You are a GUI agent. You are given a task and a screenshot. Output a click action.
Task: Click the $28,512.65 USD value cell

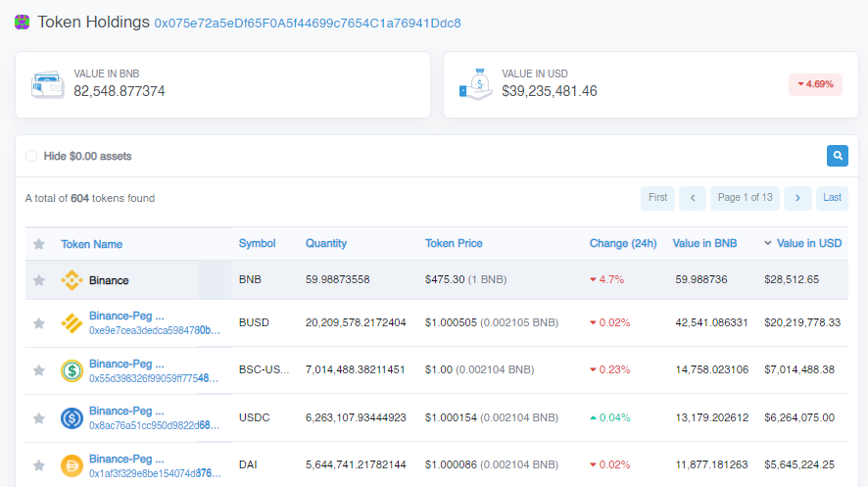click(791, 279)
